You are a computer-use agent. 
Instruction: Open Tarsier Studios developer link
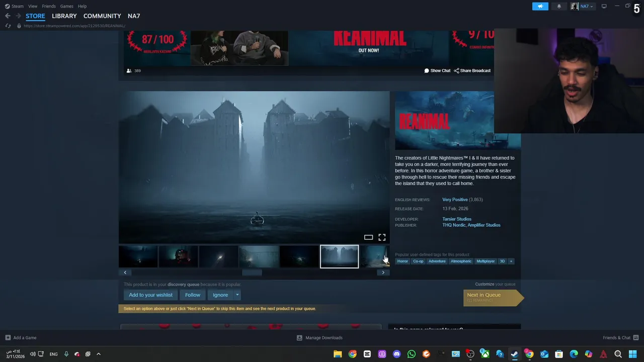pos(457,219)
